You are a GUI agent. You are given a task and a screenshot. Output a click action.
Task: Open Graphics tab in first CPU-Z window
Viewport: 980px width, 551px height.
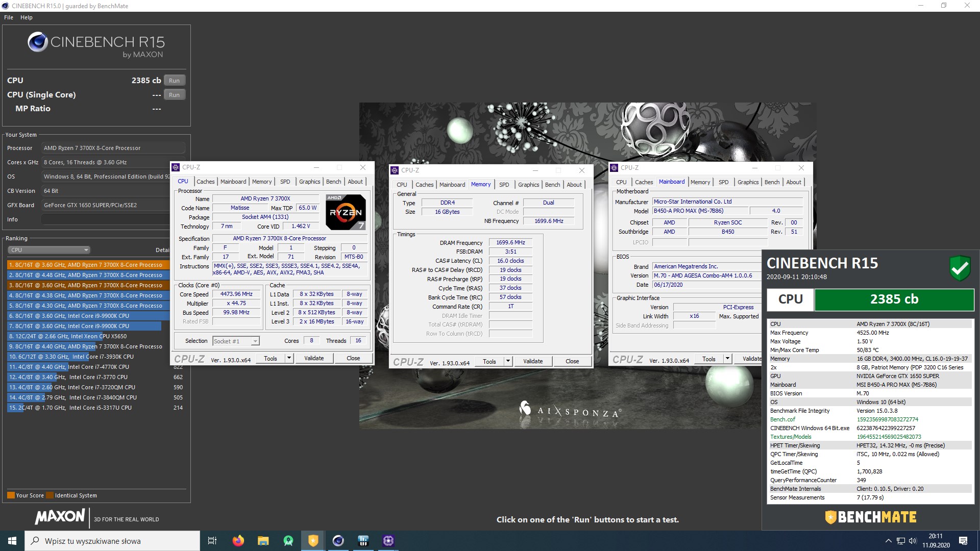click(310, 182)
